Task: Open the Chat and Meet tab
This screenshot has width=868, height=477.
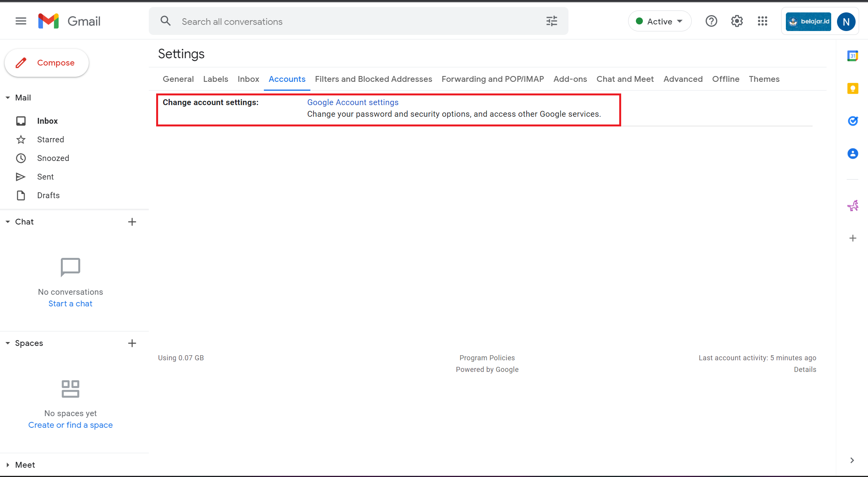Action: pos(625,79)
